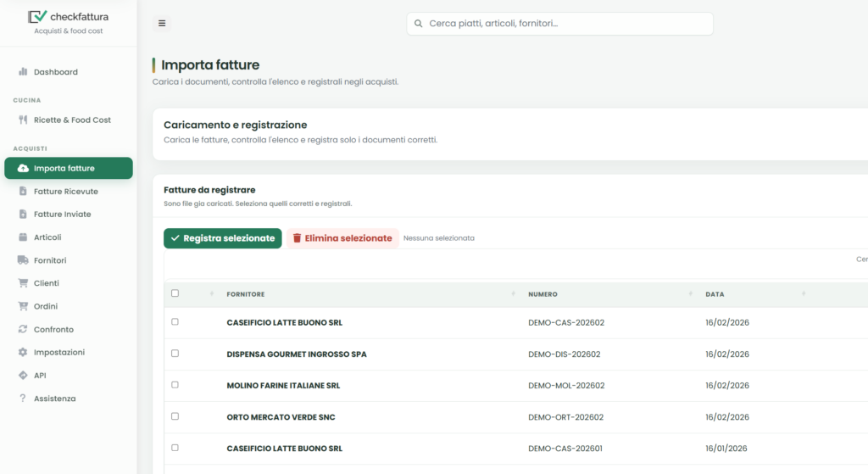Open Impostazioni settings
The width and height of the screenshot is (868, 474).
[x=69, y=352]
